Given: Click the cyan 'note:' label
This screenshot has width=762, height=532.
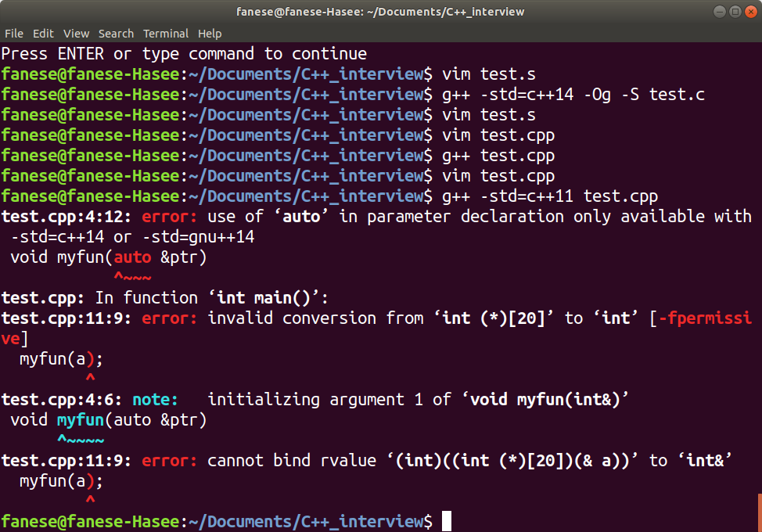Looking at the screenshot, I should (x=156, y=399).
